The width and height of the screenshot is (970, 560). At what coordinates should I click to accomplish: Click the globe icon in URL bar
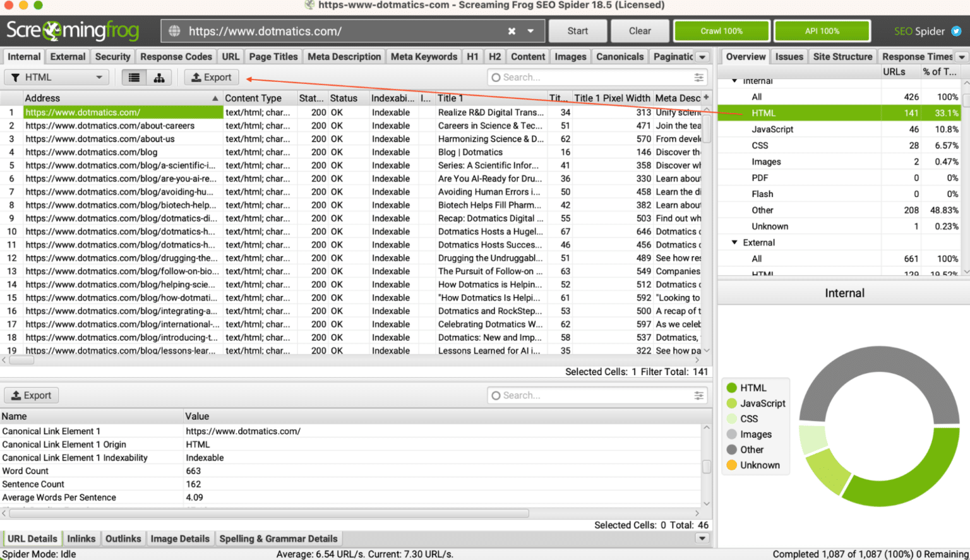click(x=175, y=31)
